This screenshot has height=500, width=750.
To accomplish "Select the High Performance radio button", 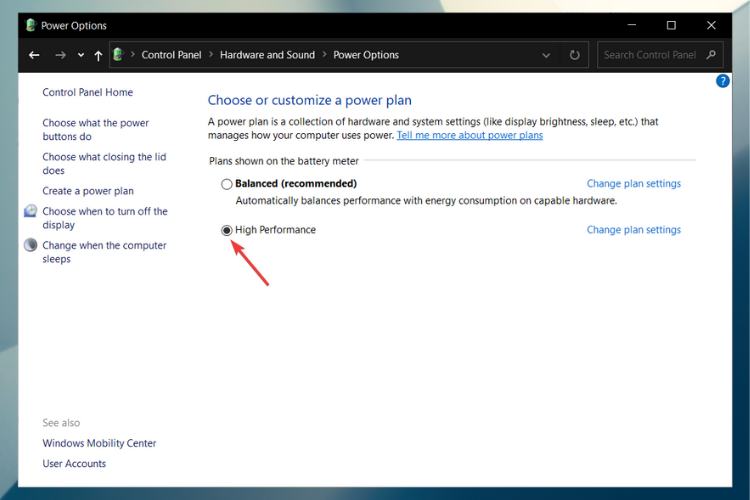I will (x=227, y=230).
